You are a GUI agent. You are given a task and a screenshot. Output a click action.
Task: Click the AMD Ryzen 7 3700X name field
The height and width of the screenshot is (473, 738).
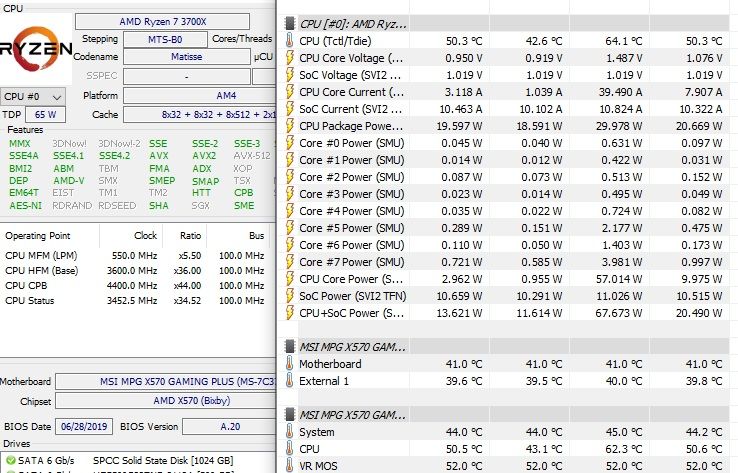pyautogui.click(x=162, y=22)
